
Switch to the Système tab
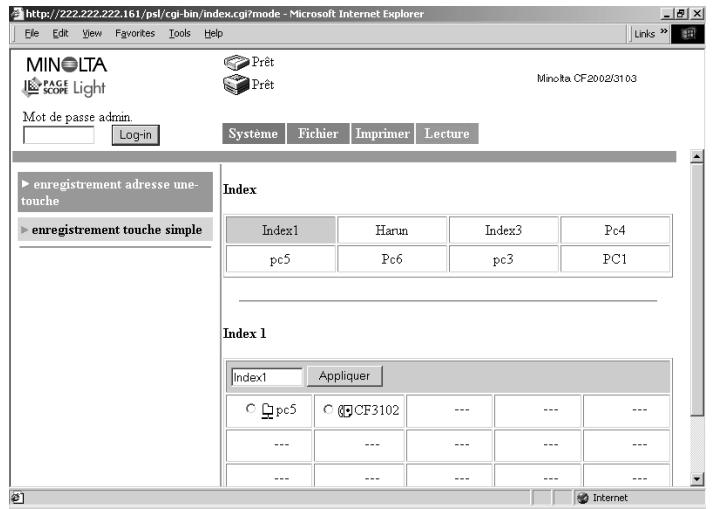[253, 133]
